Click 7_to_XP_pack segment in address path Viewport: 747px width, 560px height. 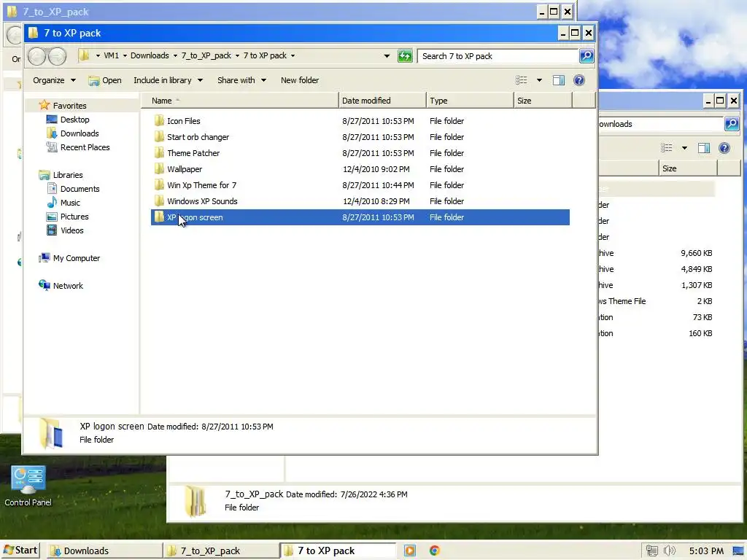pyautogui.click(x=206, y=55)
